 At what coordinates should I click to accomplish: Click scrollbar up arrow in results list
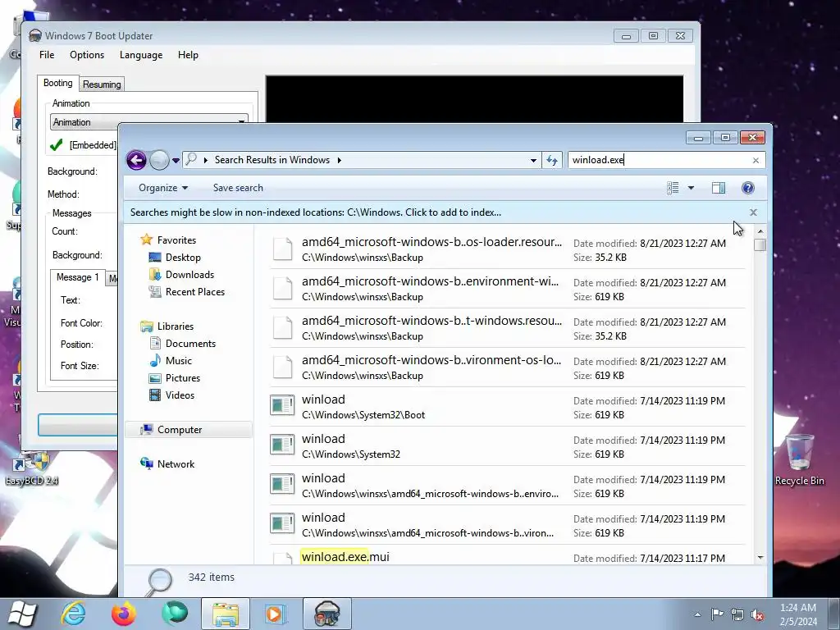tap(760, 231)
